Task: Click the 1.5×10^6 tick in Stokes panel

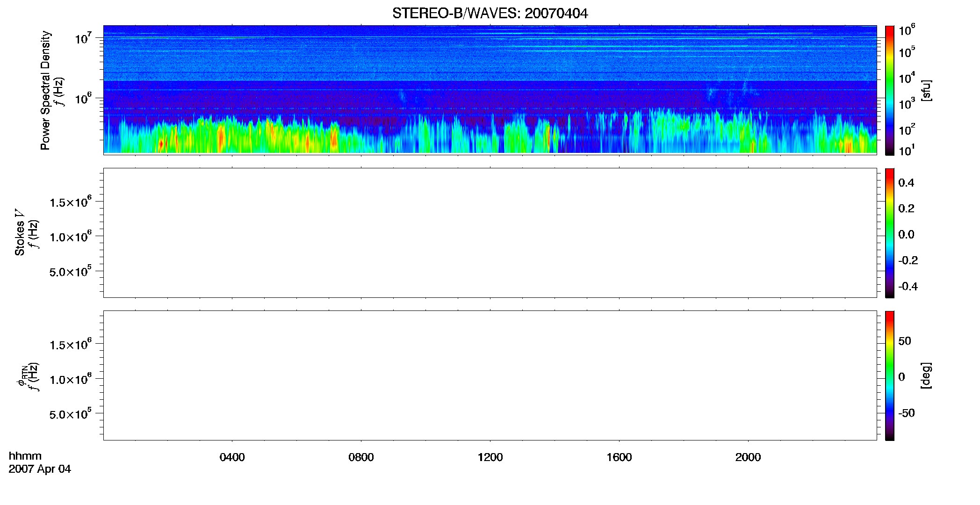Action: (x=71, y=202)
